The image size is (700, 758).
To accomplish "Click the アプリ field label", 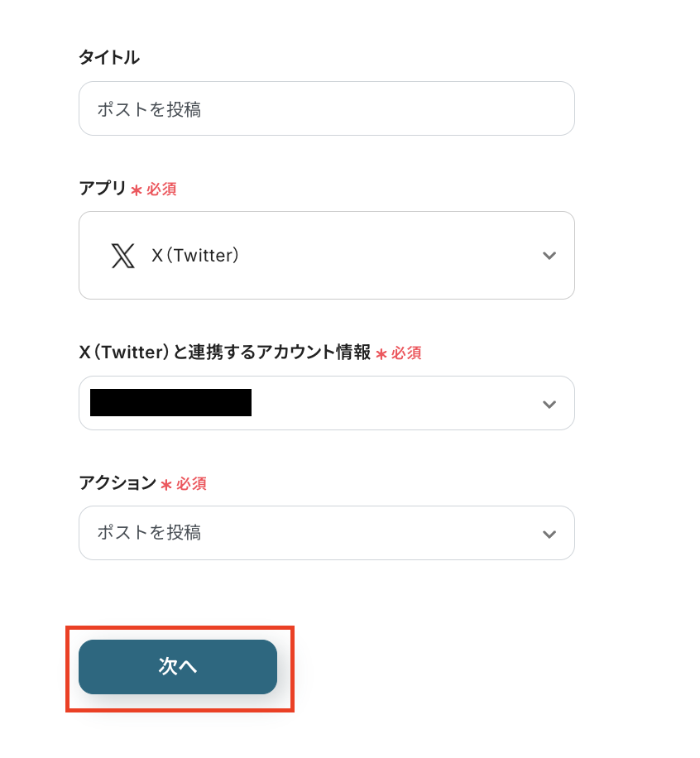I will point(103,189).
